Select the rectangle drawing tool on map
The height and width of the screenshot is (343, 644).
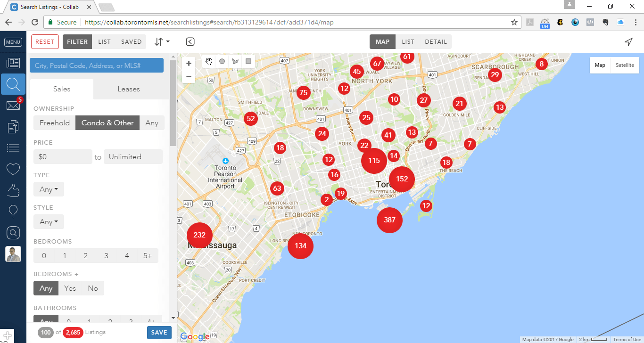coord(248,61)
